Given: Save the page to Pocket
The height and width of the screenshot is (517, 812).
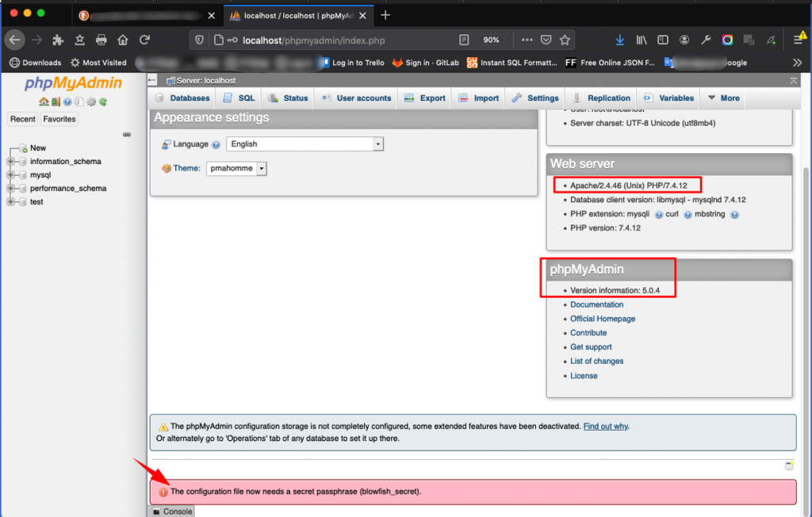Looking at the screenshot, I should tap(546, 40).
